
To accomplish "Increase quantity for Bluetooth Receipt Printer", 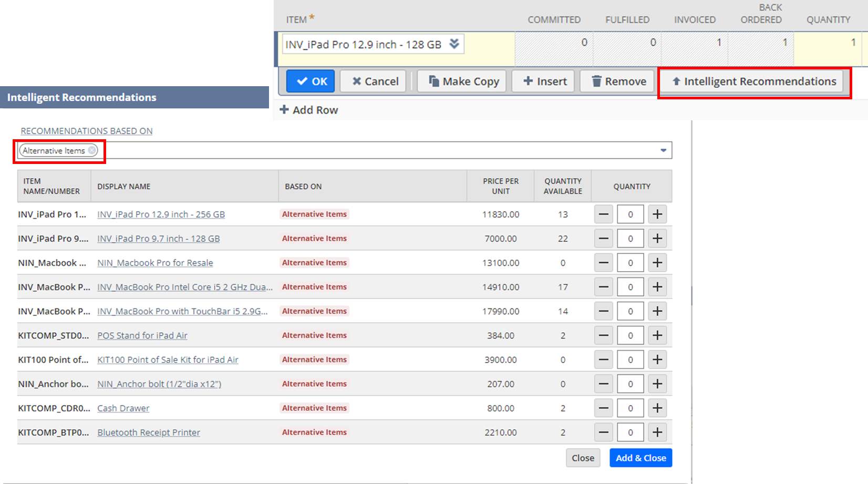I will [x=657, y=432].
